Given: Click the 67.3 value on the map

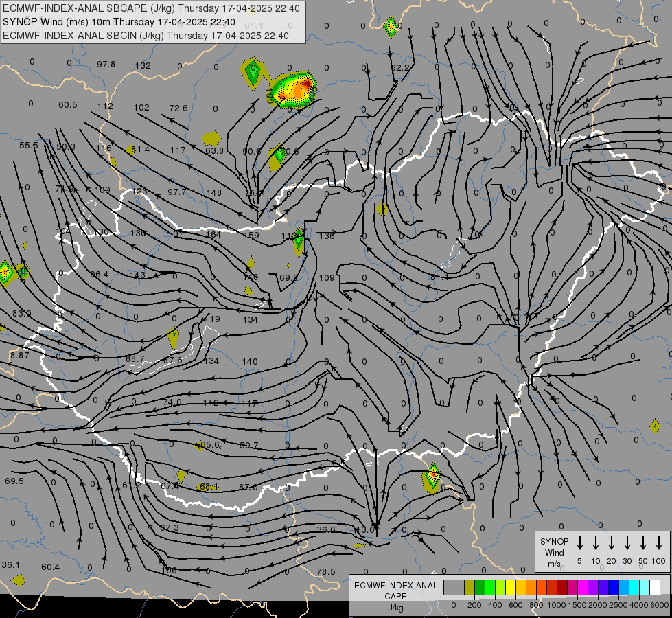Looking at the screenshot, I should (170, 527).
